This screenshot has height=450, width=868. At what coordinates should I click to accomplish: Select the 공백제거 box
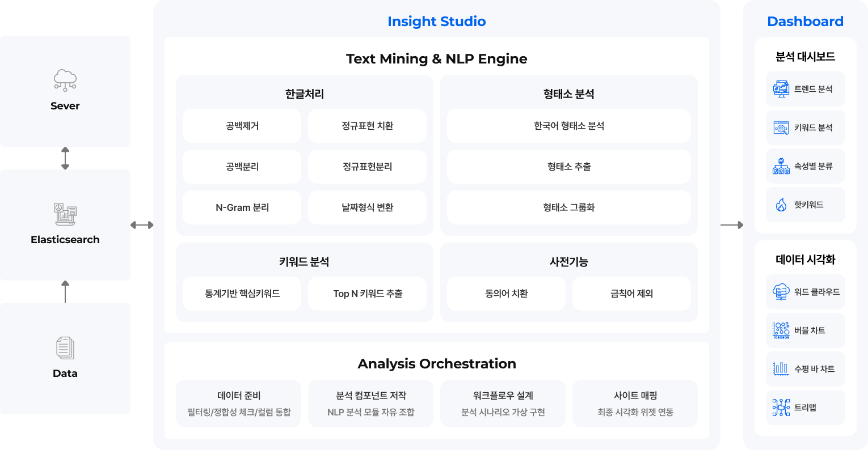pos(242,126)
